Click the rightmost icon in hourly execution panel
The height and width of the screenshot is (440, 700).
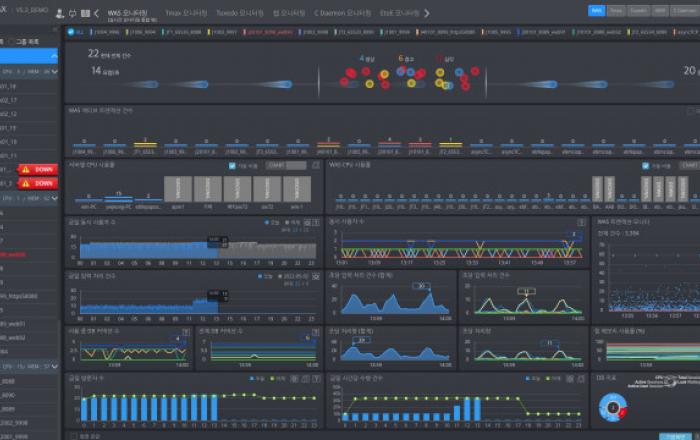tap(581, 379)
